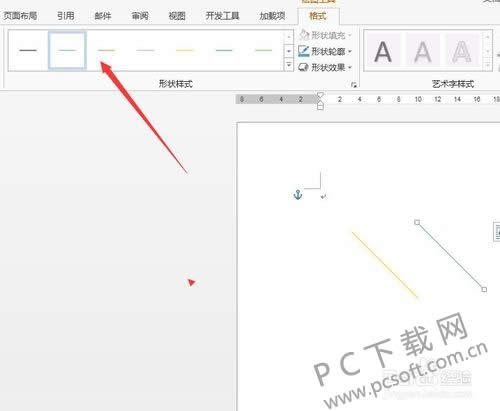
Task: Open the 形状效果 dropdown arrow
Action: (350, 68)
